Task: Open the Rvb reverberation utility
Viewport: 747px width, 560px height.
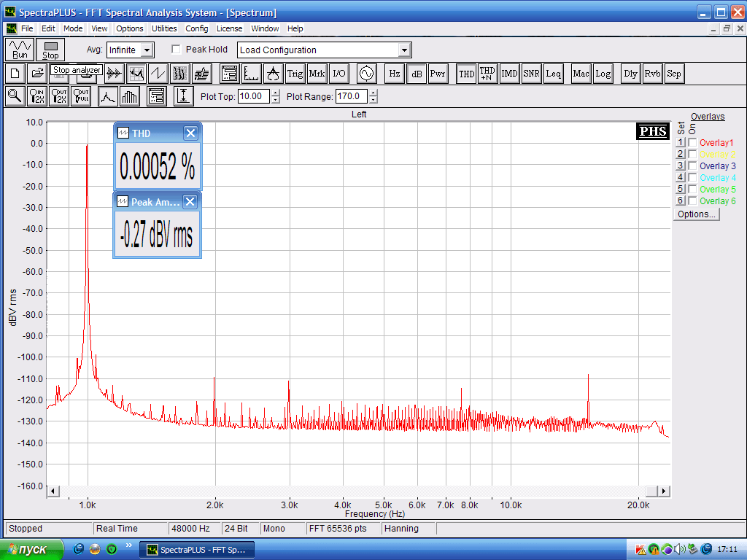Action: [x=652, y=74]
